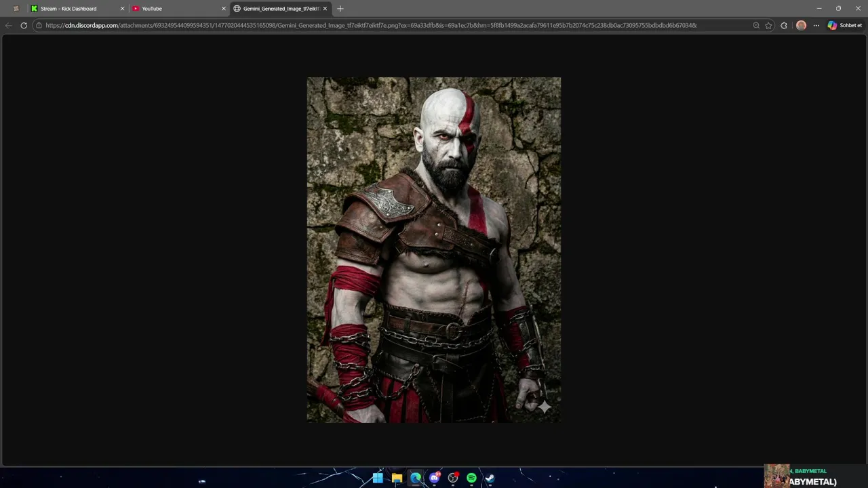Close the Kick Dashboard tab
Screen dimensions: 868x488
pos(123,9)
